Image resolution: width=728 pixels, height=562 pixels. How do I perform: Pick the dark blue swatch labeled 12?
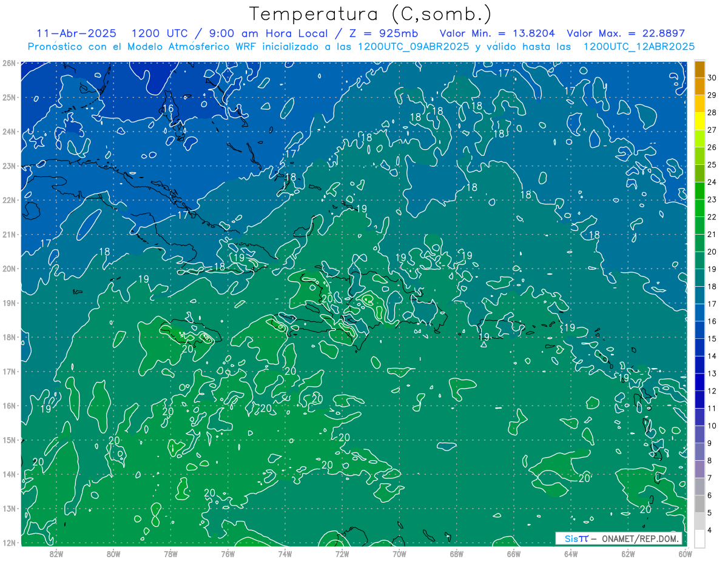pyautogui.click(x=699, y=382)
